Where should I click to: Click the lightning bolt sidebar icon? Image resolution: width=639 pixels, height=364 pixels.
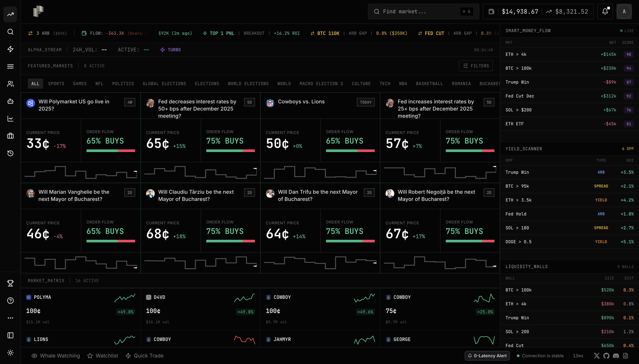(x=10, y=49)
